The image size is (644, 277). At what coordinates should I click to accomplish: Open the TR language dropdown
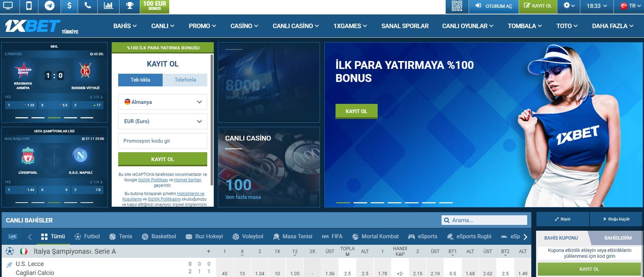pyautogui.click(x=630, y=6)
